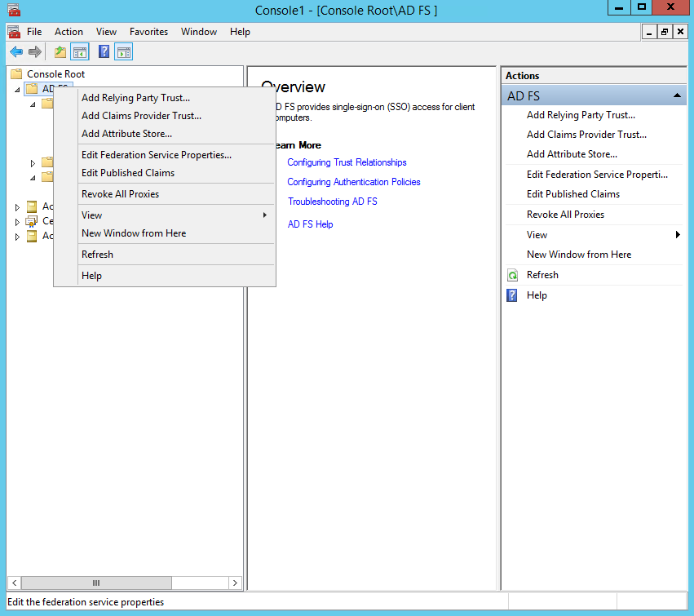Open the Configuring Trust Relationships link
The height and width of the screenshot is (616, 694).
pyautogui.click(x=347, y=163)
